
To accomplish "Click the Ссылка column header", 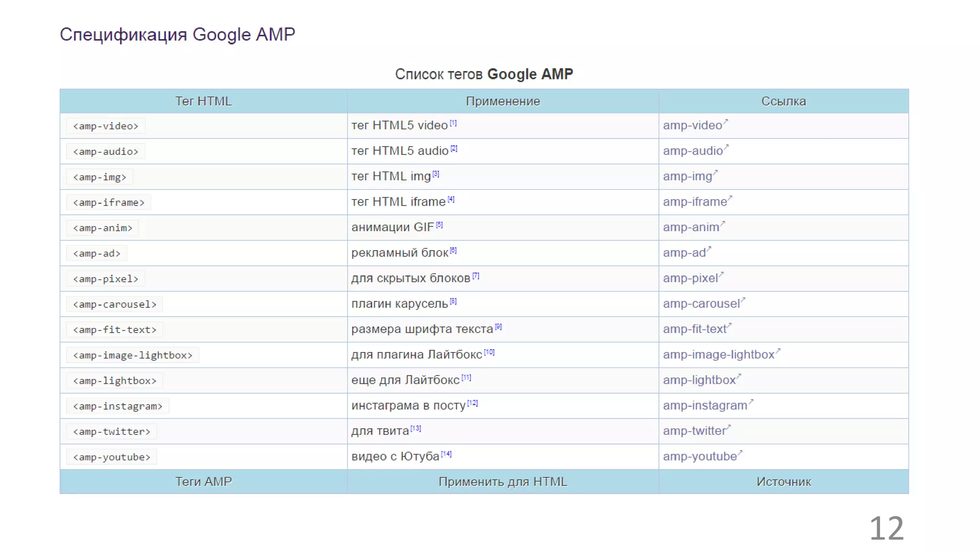I will pos(783,101).
